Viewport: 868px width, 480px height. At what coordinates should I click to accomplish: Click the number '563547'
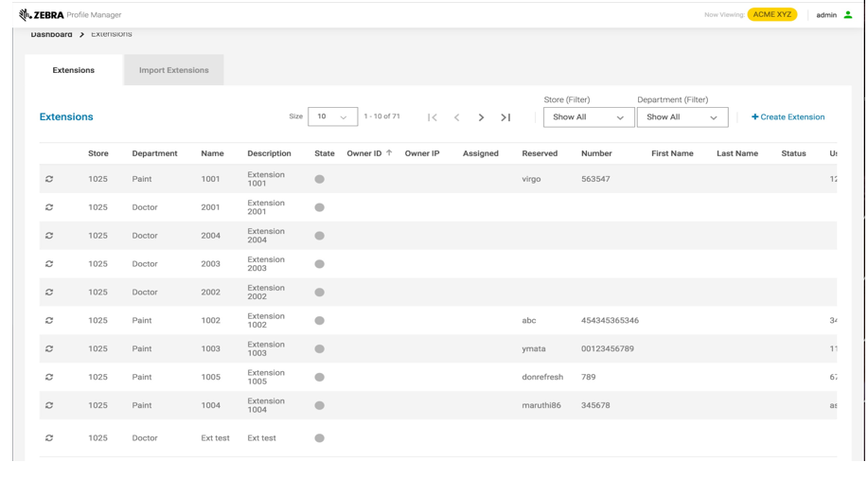[595, 179]
